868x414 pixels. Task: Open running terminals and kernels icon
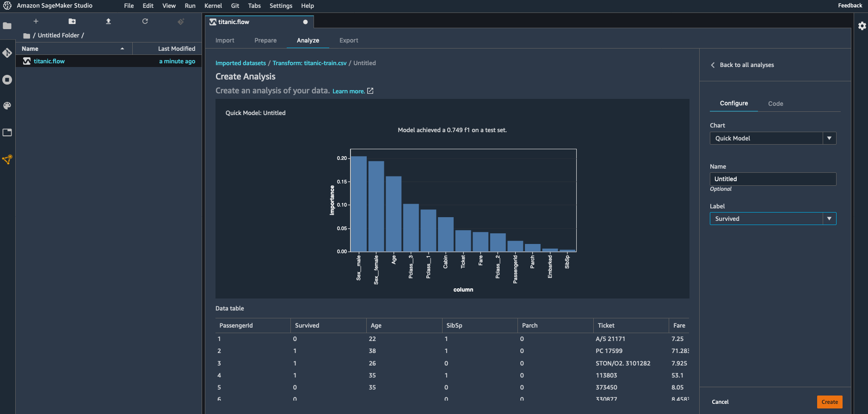click(7, 79)
